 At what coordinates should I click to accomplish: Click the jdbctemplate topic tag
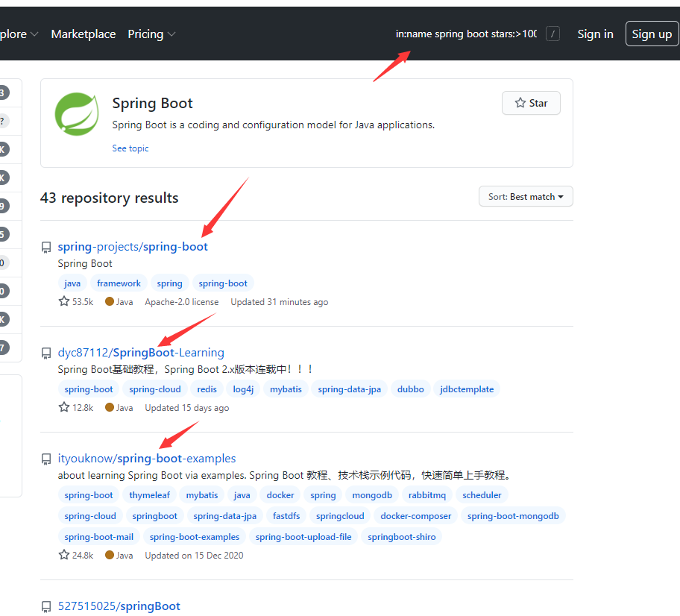tap(467, 389)
